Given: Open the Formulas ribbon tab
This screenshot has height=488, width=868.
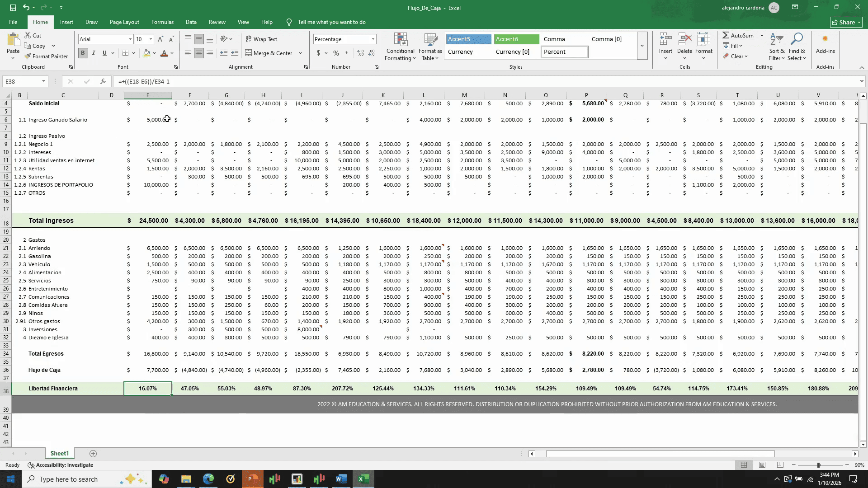Looking at the screenshot, I should point(162,22).
